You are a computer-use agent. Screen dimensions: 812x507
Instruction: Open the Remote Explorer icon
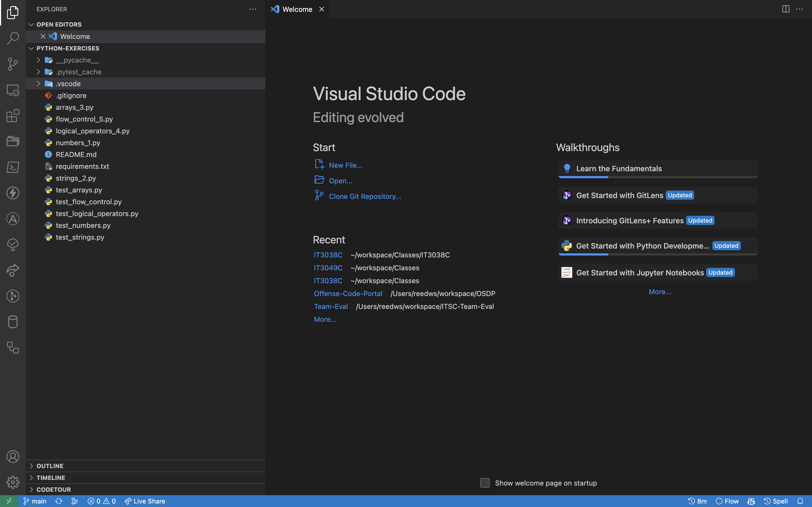pos(13,90)
